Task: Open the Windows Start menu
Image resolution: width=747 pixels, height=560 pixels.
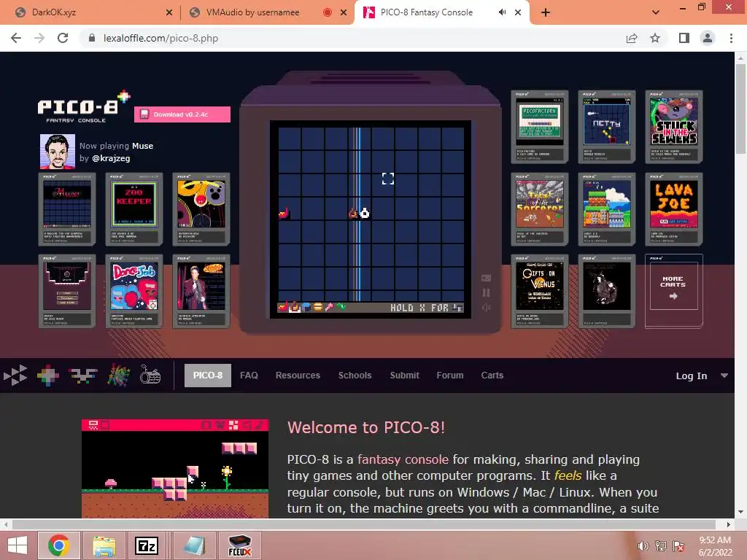Action: (18, 545)
